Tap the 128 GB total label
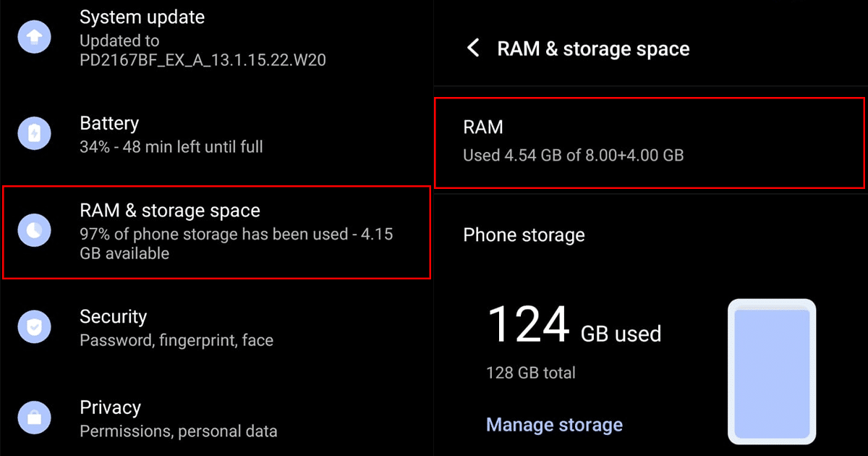Viewport: 868px width, 456px height. pos(531,373)
